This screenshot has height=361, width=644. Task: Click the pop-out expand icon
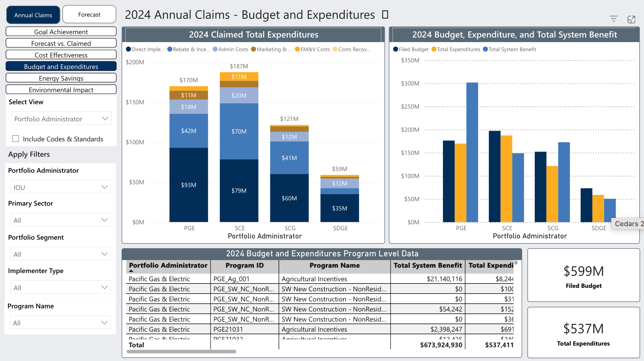tap(631, 19)
